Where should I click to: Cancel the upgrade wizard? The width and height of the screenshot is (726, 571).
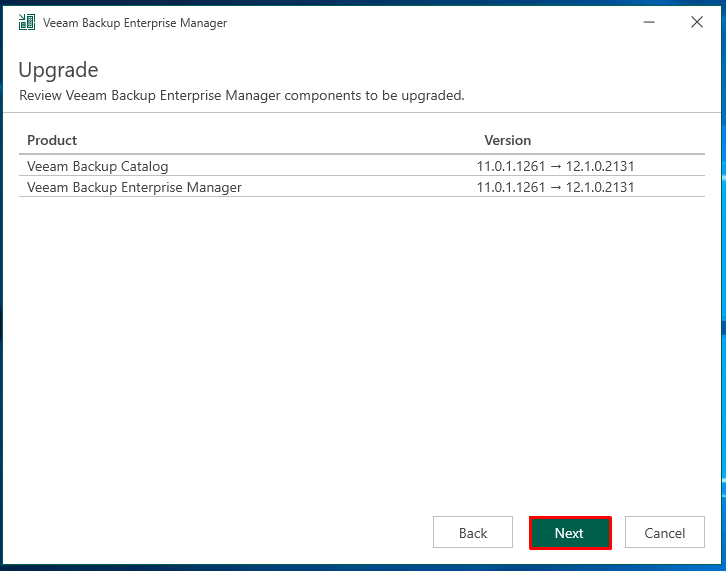click(665, 533)
